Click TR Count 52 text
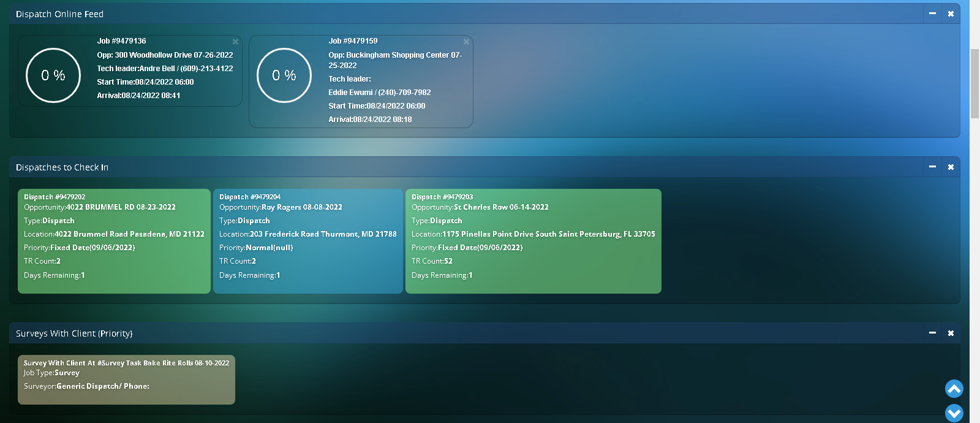The image size is (980, 423). click(x=432, y=261)
